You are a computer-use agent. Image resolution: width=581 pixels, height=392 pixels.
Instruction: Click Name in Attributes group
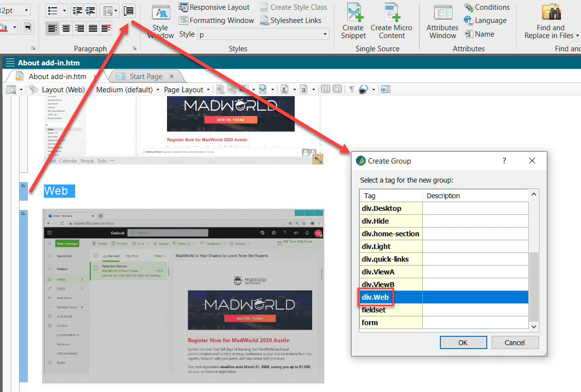pos(479,34)
